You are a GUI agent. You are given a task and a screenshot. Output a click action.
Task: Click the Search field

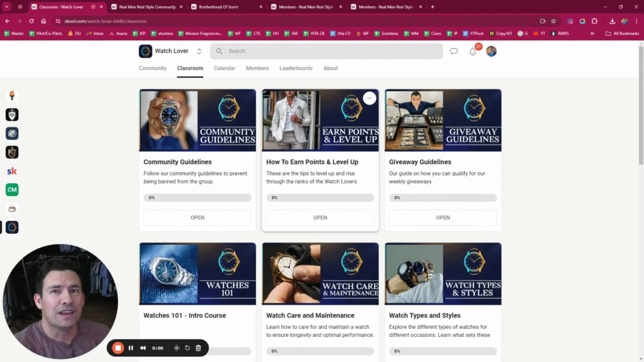click(326, 52)
